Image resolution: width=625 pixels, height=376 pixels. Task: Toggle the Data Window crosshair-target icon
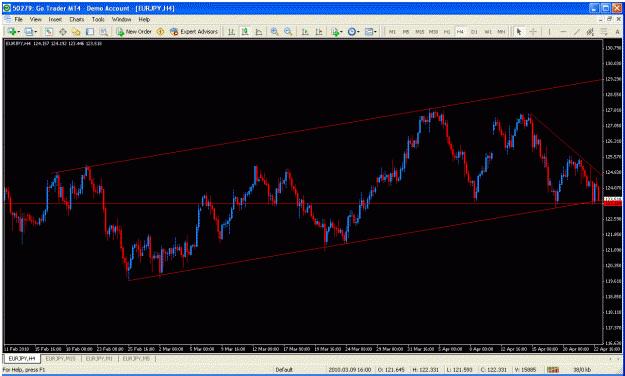(63, 31)
